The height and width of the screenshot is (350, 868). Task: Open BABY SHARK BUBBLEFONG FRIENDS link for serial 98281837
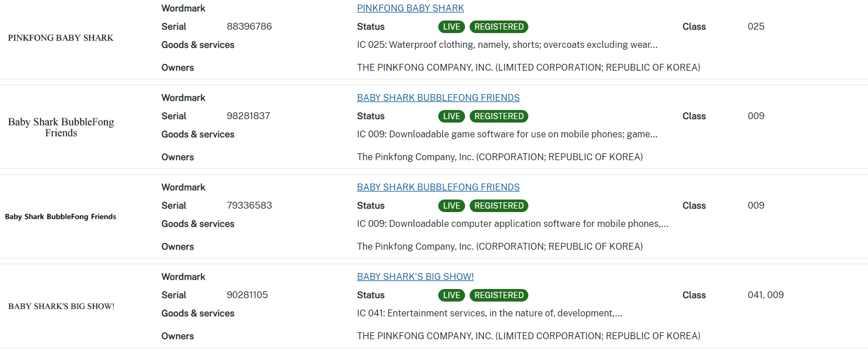(438, 98)
